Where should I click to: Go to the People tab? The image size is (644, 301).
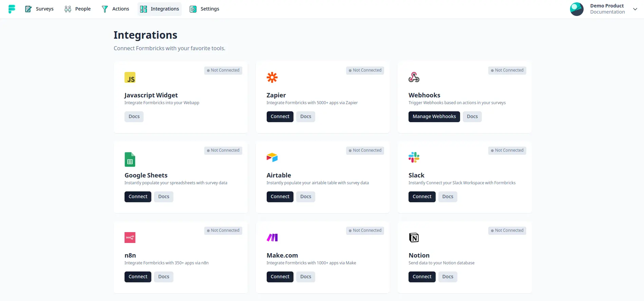78,9
